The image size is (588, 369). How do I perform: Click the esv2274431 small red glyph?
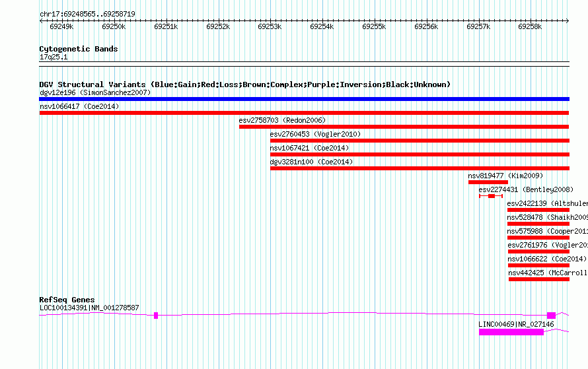(x=491, y=196)
